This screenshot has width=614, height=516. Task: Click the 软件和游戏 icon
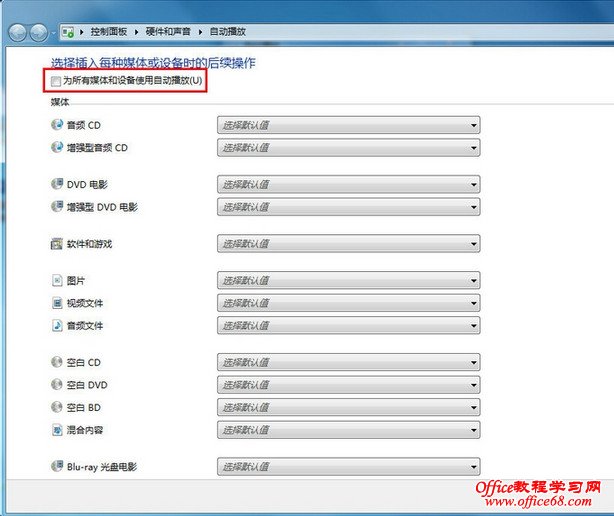(x=57, y=244)
